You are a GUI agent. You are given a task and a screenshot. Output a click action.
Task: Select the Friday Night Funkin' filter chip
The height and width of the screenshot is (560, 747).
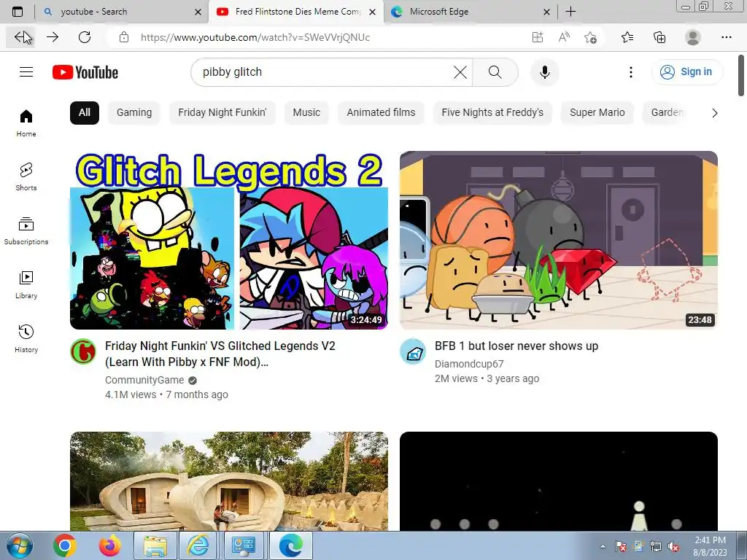click(222, 112)
